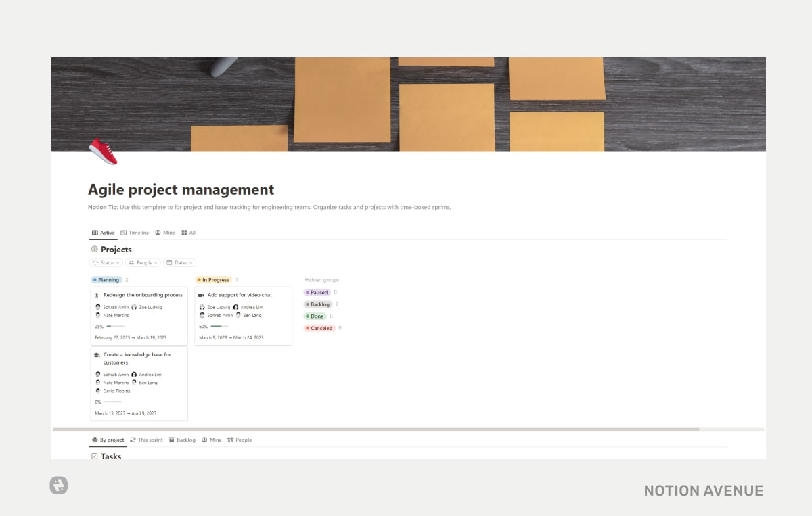Click the video camera icon on video chat card
The width and height of the screenshot is (812, 516).
(202, 294)
